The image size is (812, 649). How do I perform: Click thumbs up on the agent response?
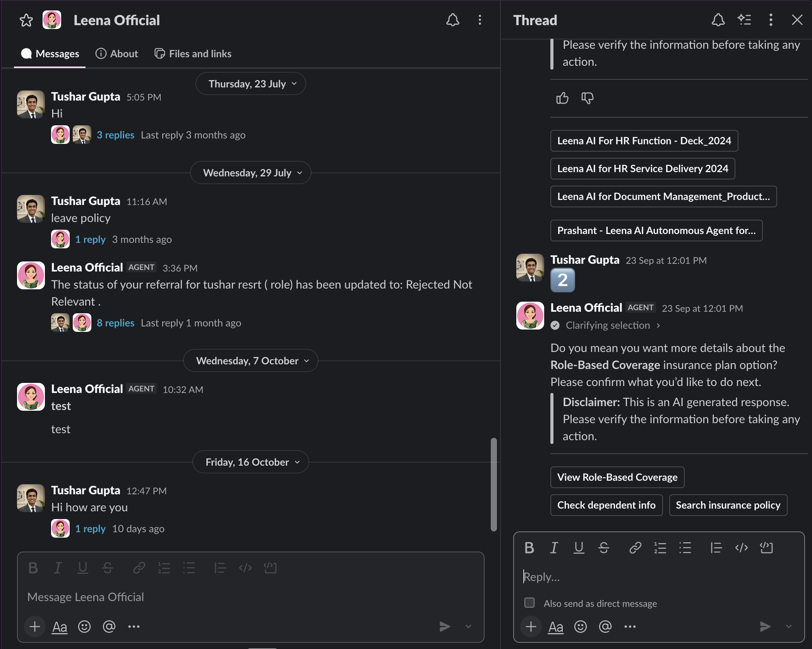click(562, 98)
